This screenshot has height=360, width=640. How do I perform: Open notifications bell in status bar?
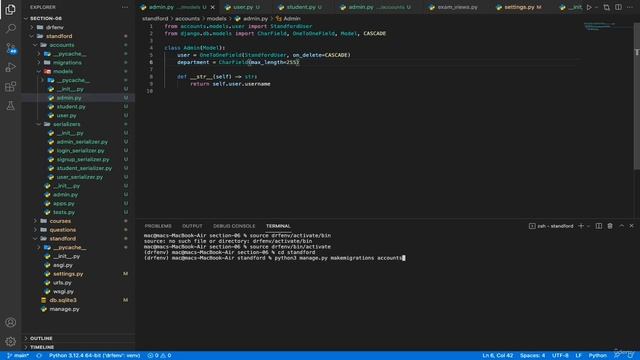(x=631, y=356)
